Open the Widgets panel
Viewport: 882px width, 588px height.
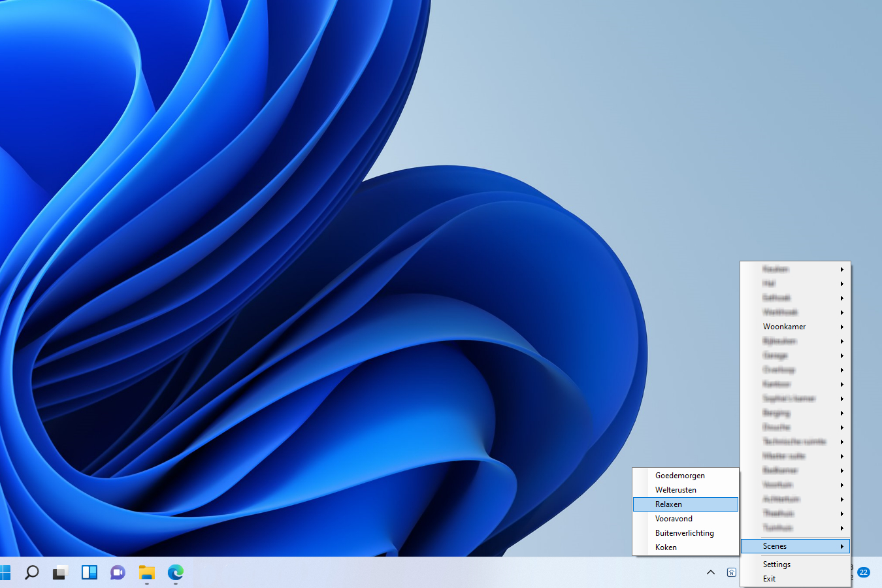click(x=90, y=573)
